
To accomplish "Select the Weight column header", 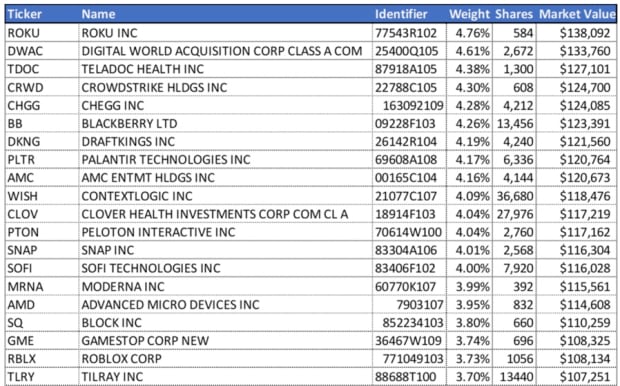I will [x=469, y=14].
